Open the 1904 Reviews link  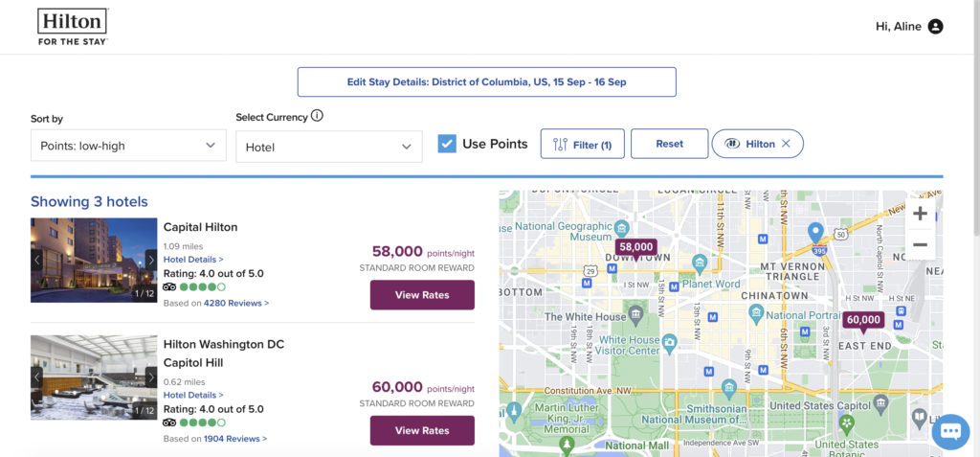click(x=234, y=439)
